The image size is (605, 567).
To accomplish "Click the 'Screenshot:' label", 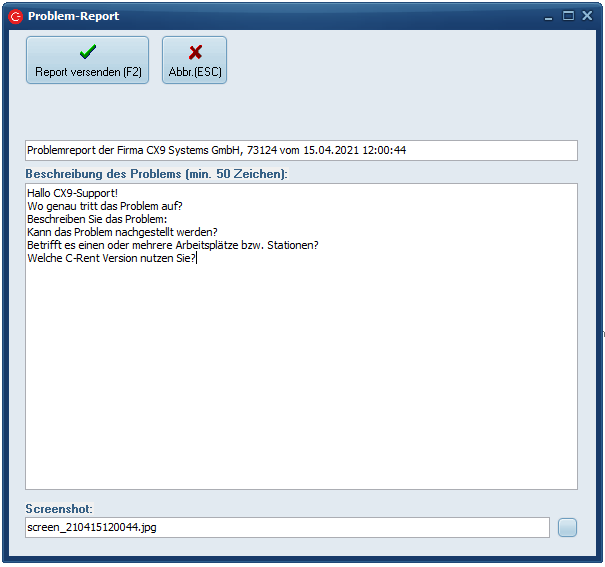I will [59, 508].
